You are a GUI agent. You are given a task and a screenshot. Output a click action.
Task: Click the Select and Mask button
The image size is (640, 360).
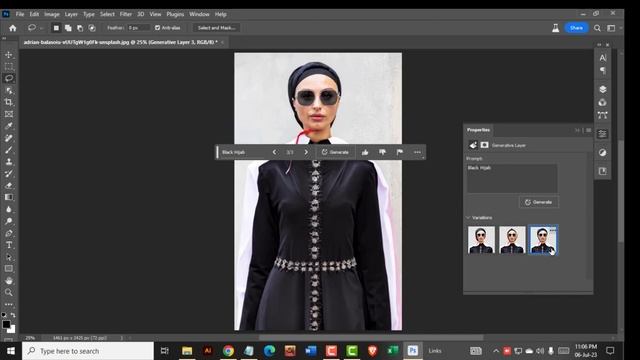click(216, 28)
